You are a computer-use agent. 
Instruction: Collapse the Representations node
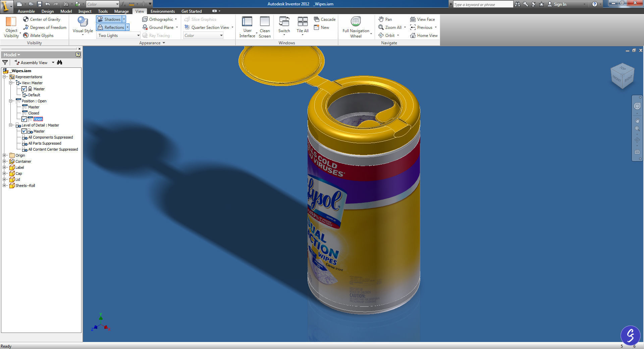click(4, 77)
